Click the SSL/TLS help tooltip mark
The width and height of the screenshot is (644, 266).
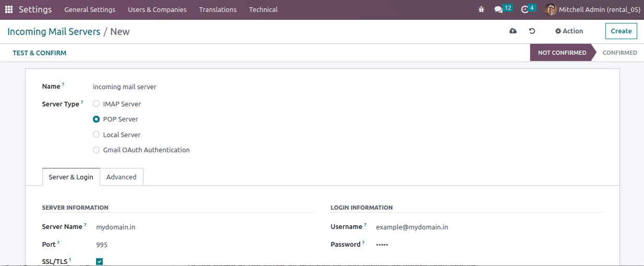[x=70, y=260]
